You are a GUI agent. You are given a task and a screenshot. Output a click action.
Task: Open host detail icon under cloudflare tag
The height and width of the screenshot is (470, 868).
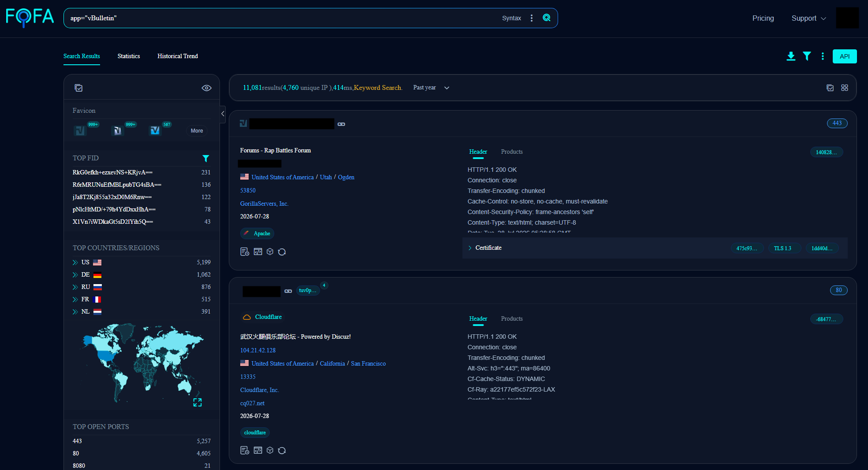(x=245, y=450)
